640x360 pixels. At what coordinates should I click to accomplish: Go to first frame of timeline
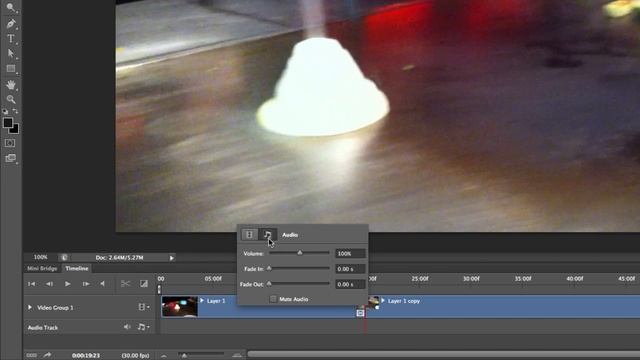pyautogui.click(x=31, y=284)
